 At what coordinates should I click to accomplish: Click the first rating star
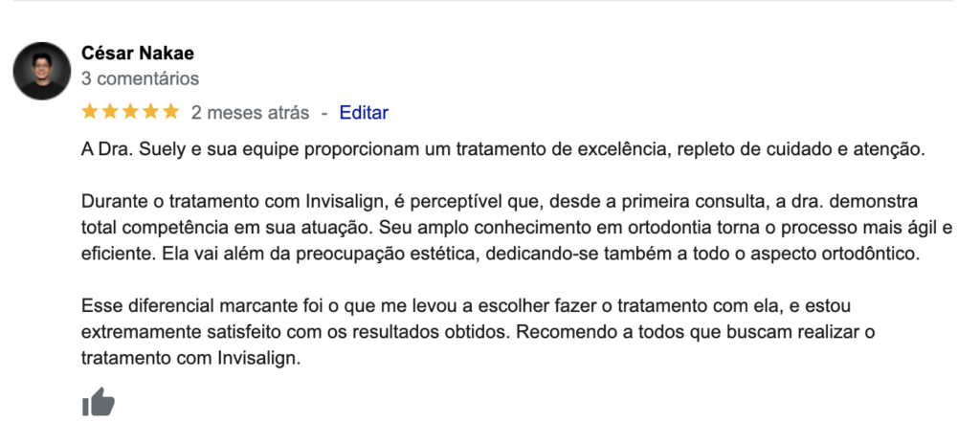pyautogui.click(x=90, y=112)
